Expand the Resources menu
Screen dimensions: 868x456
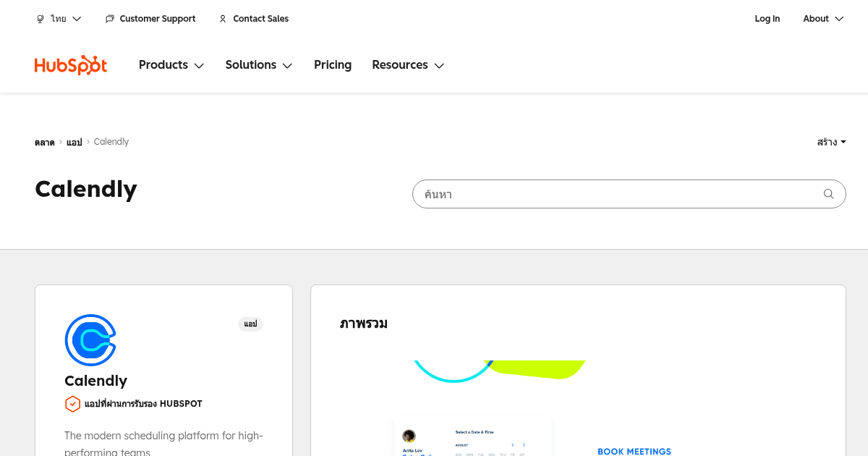pos(408,65)
